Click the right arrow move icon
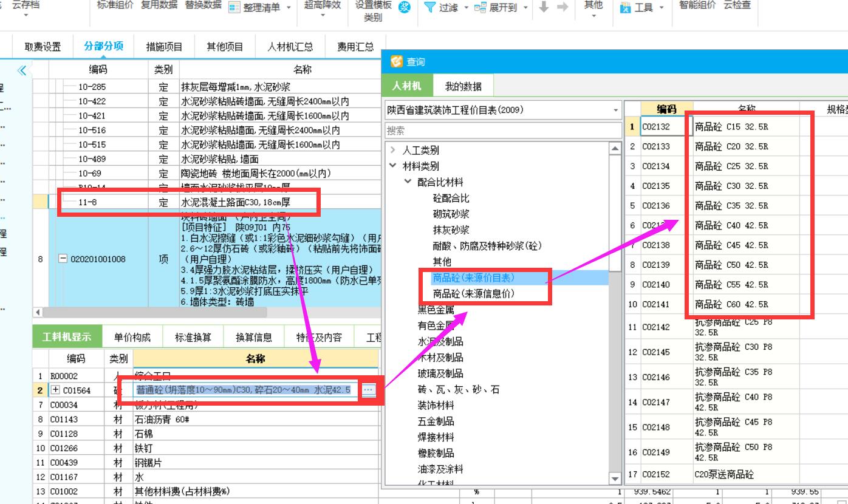The image size is (848, 504). 562,7
